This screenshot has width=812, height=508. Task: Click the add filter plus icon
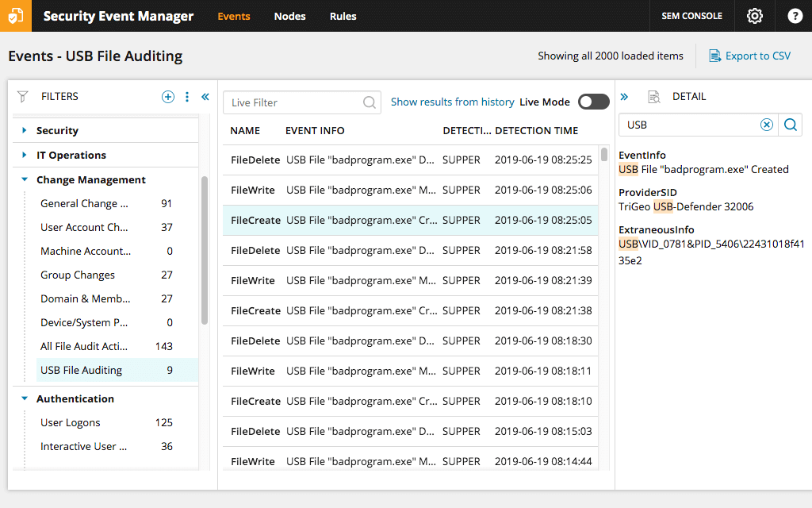click(168, 97)
